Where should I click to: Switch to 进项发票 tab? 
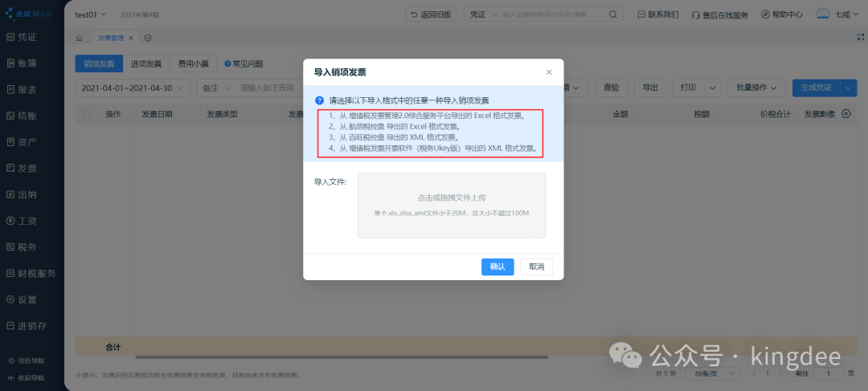(x=146, y=63)
